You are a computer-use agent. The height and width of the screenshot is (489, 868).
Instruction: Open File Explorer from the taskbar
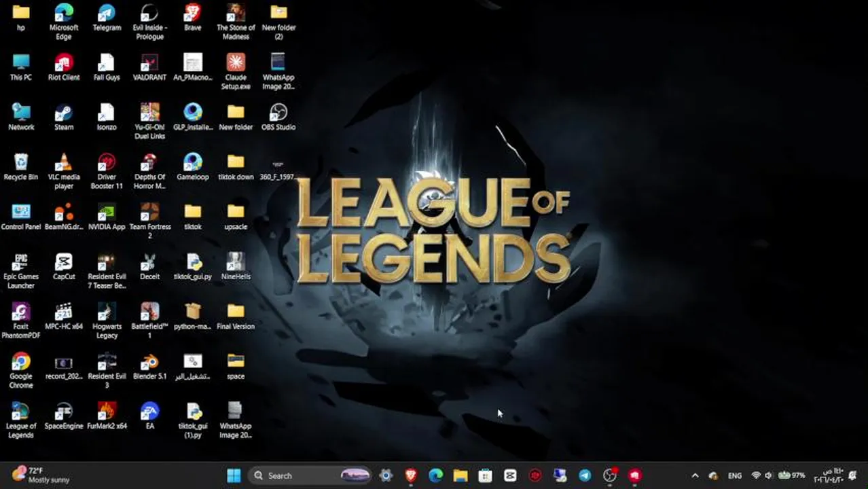coord(460,475)
